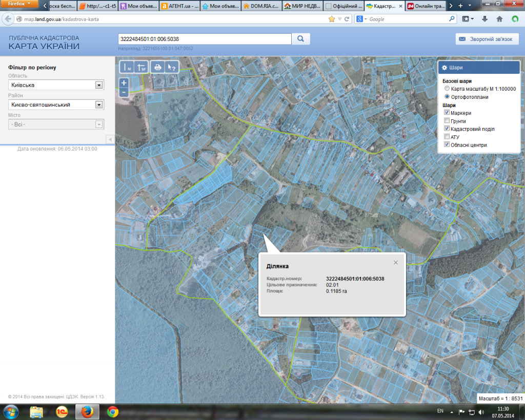
Task: Expand the Район dropdown Києво-святошинський
Action: tap(99, 104)
